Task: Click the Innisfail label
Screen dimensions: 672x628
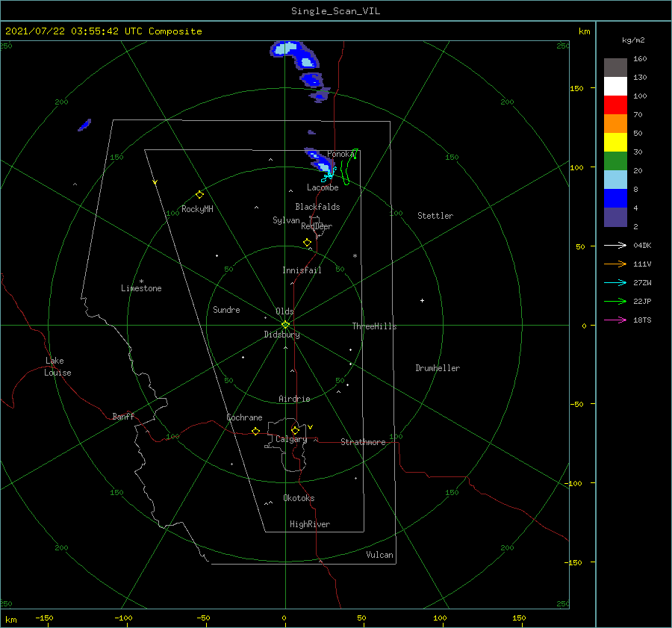Action: (302, 270)
